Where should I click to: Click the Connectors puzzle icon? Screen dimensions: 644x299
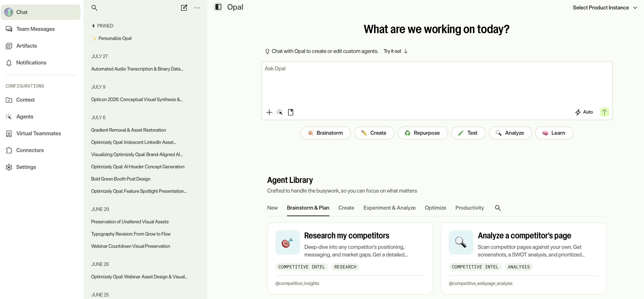9,150
